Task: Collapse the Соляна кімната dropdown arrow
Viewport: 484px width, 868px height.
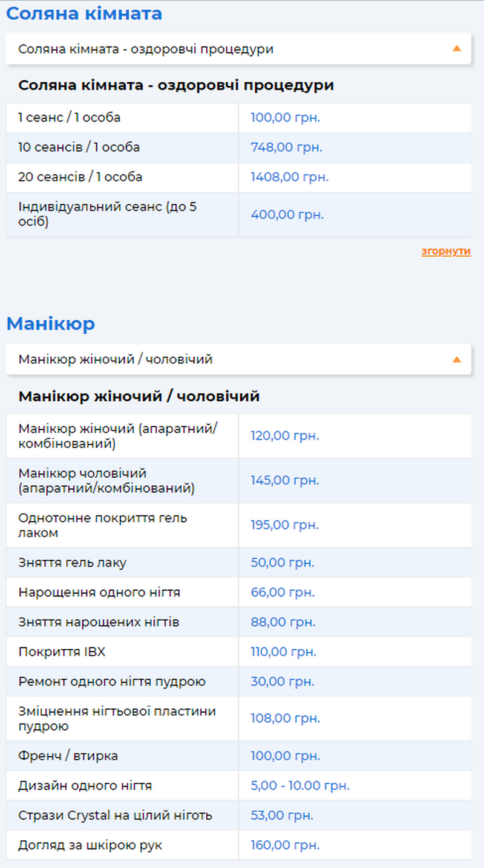Action: (x=456, y=49)
